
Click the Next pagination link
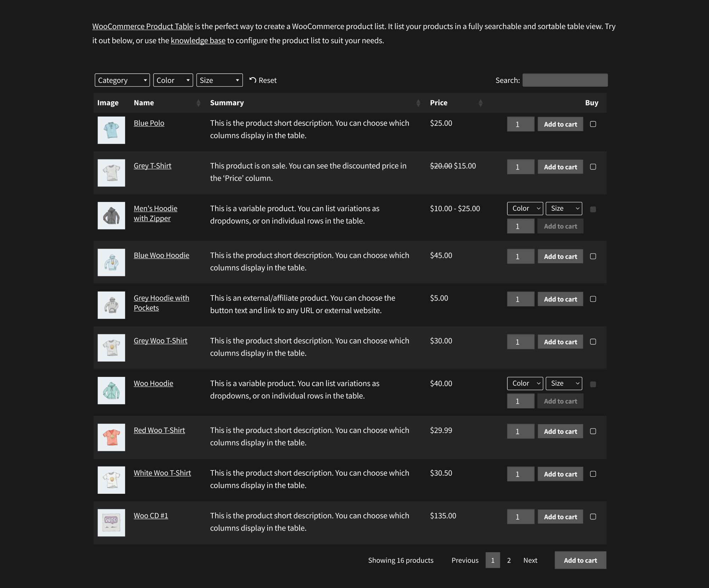click(x=530, y=560)
